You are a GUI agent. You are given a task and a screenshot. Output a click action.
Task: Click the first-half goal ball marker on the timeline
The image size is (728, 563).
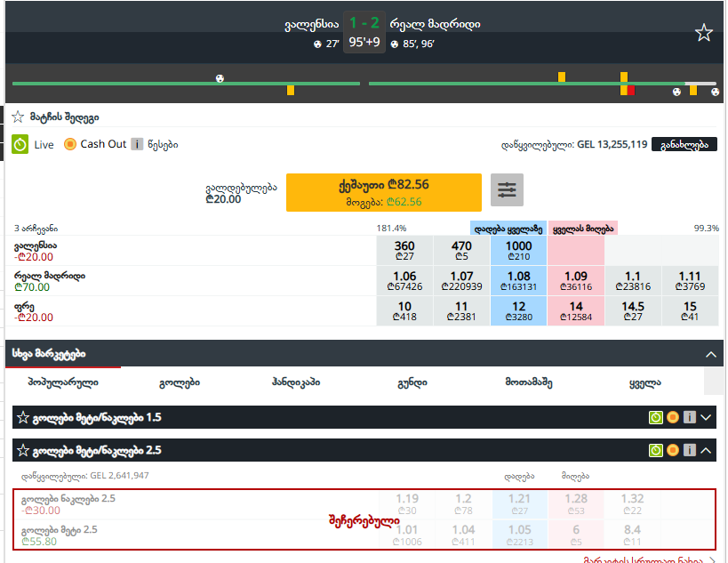coord(220,78)
